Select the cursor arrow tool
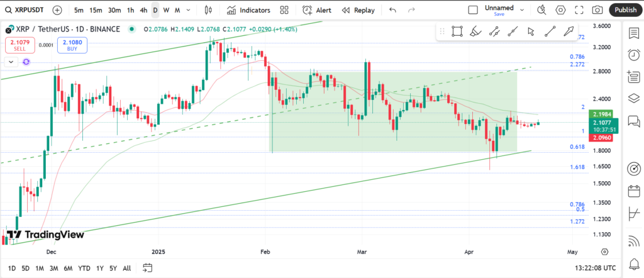 pyautogui.click(x=531, y=31)
